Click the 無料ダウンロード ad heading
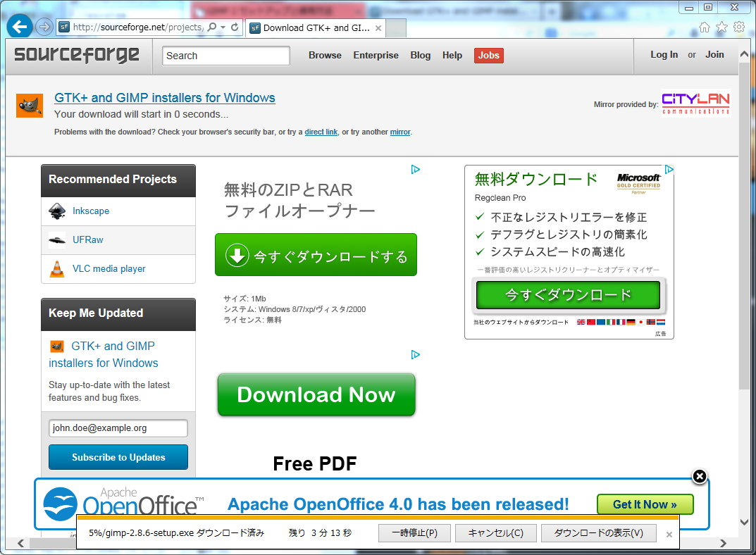The image size is (756, 555). coord(536,179)
